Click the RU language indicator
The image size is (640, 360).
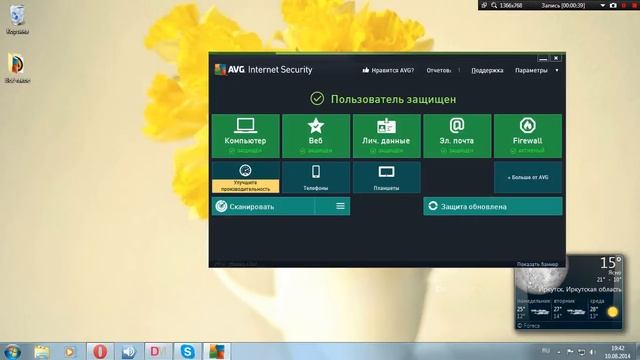click(546, 351)
